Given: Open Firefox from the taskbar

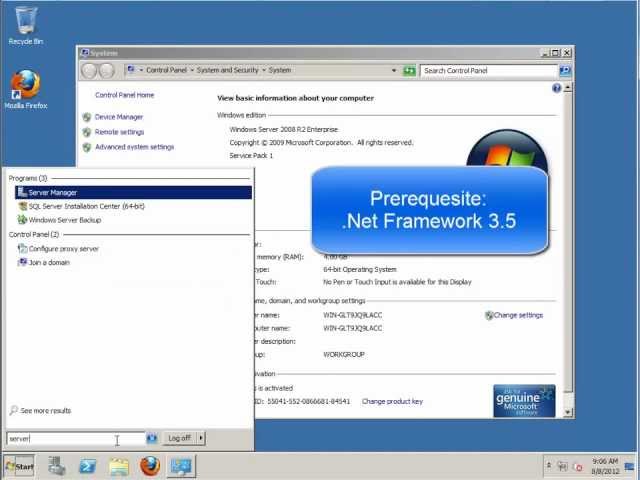Looking at the screenshot, I should pyautogui.click(x=150, y=466).
